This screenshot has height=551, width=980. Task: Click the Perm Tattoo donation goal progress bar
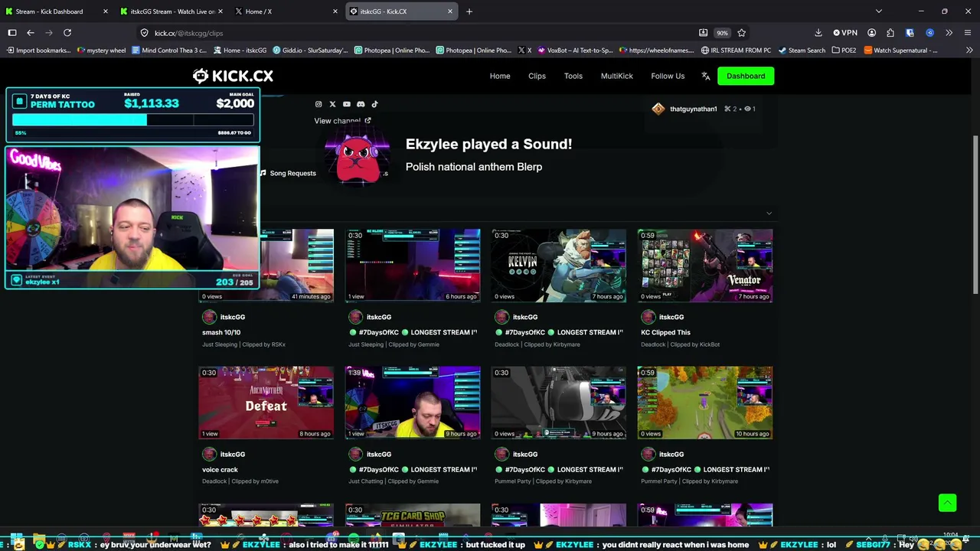pyautogui.click(x=132, y=120)
